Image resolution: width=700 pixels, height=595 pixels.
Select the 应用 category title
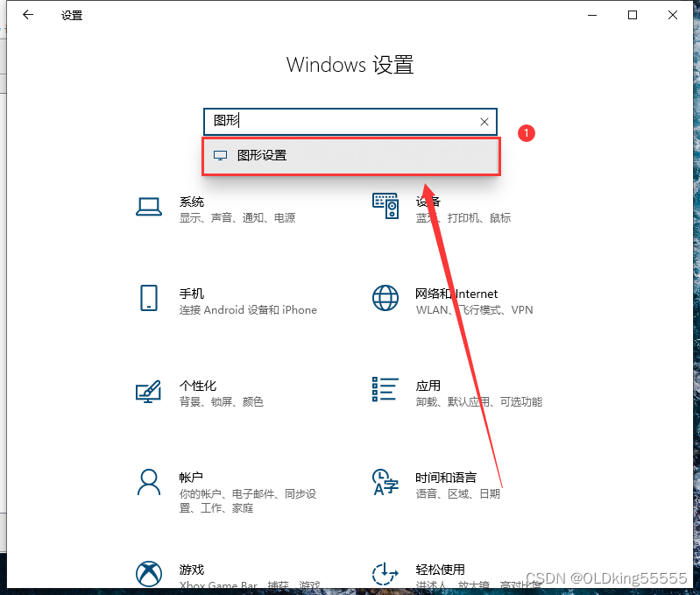coord(428,386)
